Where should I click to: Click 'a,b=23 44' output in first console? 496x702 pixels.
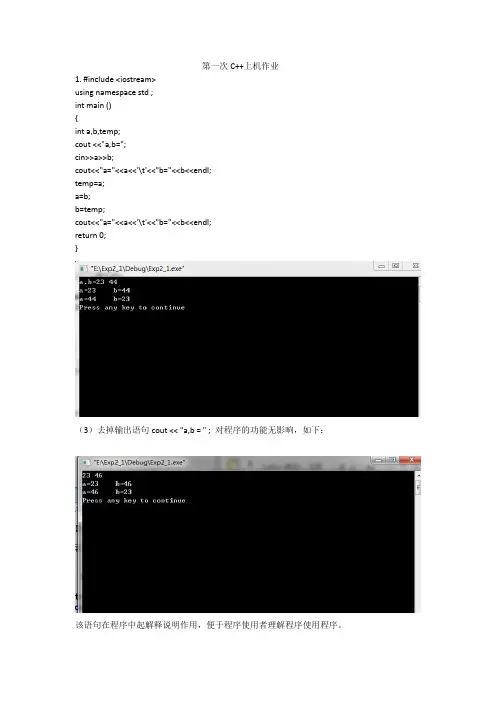[98, 282]
